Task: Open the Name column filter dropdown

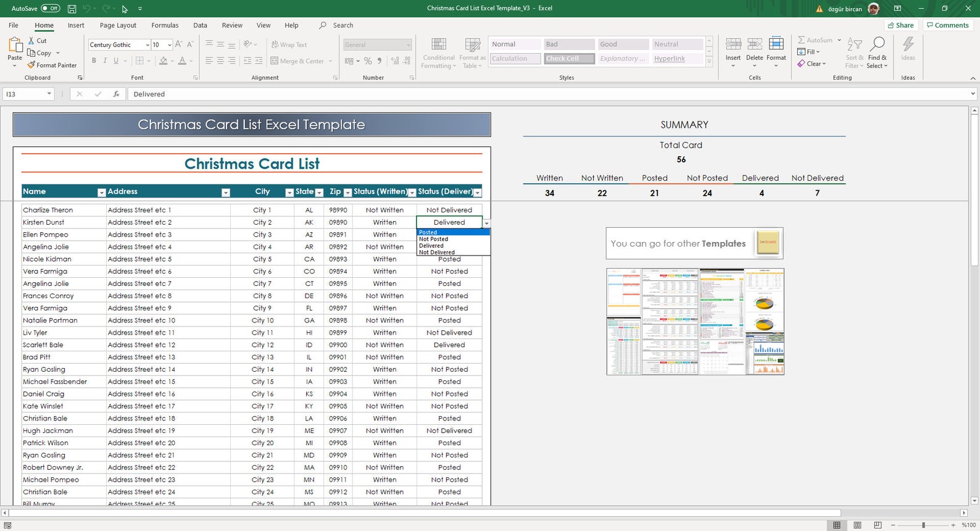Action: click(x=101, y=193)
